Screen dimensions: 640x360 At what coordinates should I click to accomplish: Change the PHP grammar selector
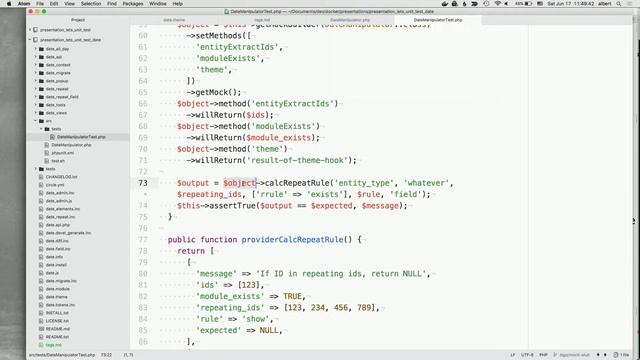click(x=543, y=355)
